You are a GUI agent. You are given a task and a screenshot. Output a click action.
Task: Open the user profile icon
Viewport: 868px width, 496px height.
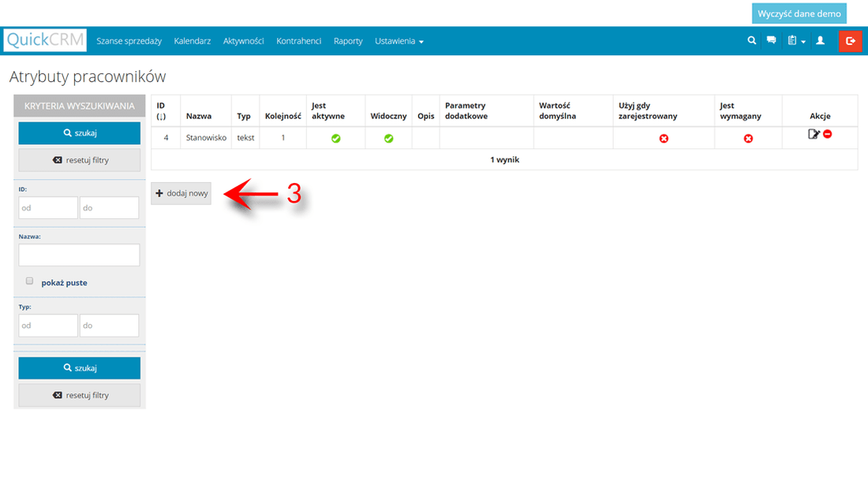(x=820, y=41)
